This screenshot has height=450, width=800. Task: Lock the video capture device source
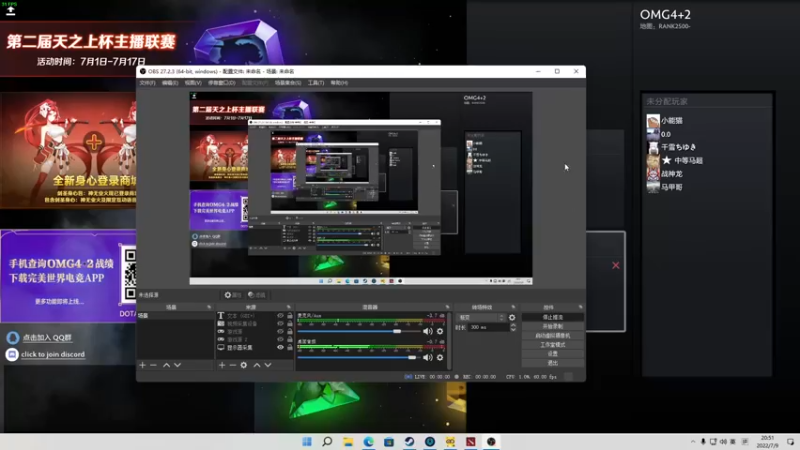(290, 323)
